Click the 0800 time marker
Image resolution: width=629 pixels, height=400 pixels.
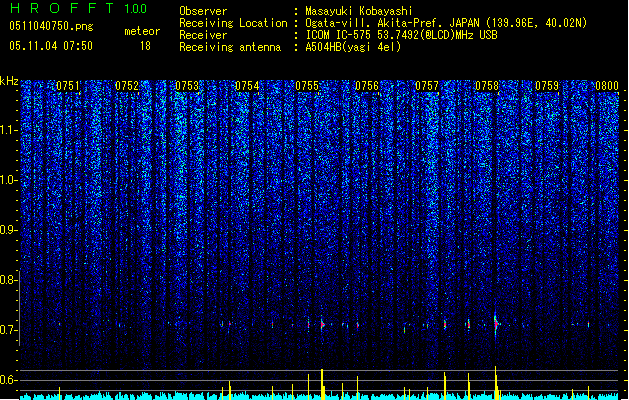607,86
